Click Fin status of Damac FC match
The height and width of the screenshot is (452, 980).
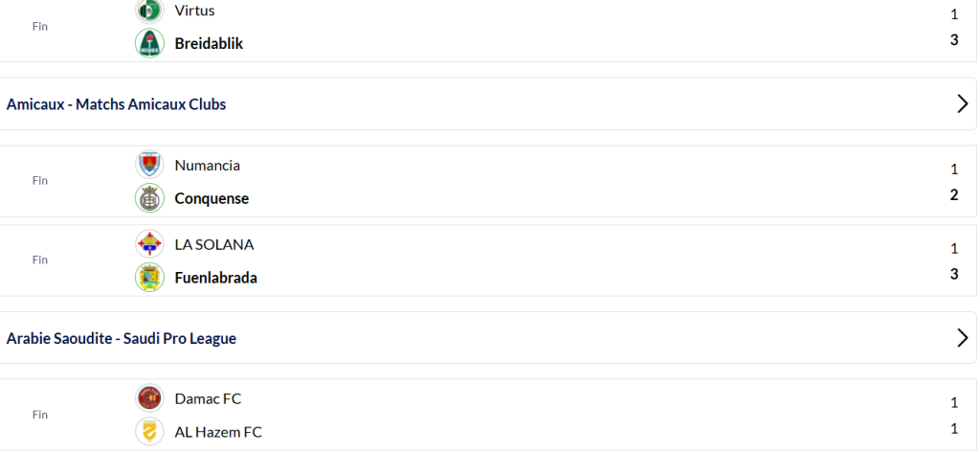pos(40,415)
